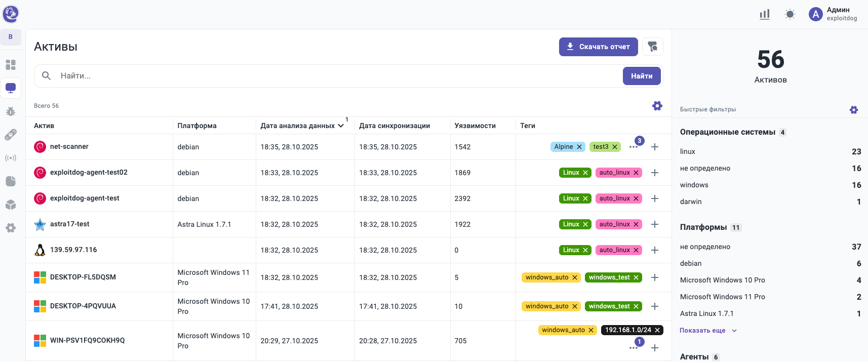This screenshot has width=868, height=362.
Task: Open the patches bandage icon in sidebar
Action: [11, 135]
